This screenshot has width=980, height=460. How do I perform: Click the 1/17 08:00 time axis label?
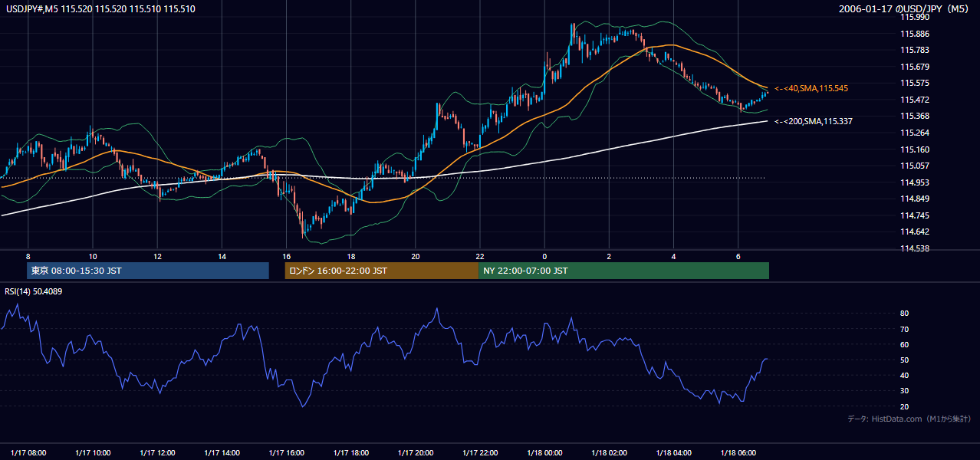28,452
